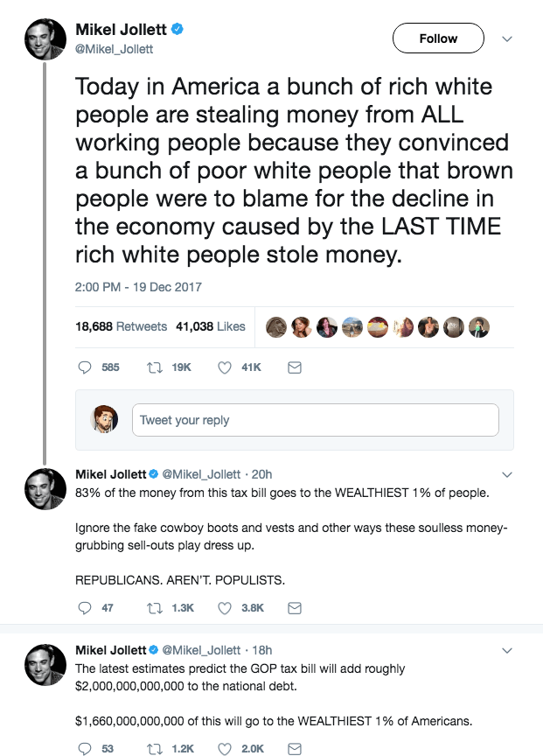Viewport: 543px width, 756px height.
Task: Retweet the reply with 1.3K retweets
Action: pyautogui.click(x=156, y=607)
